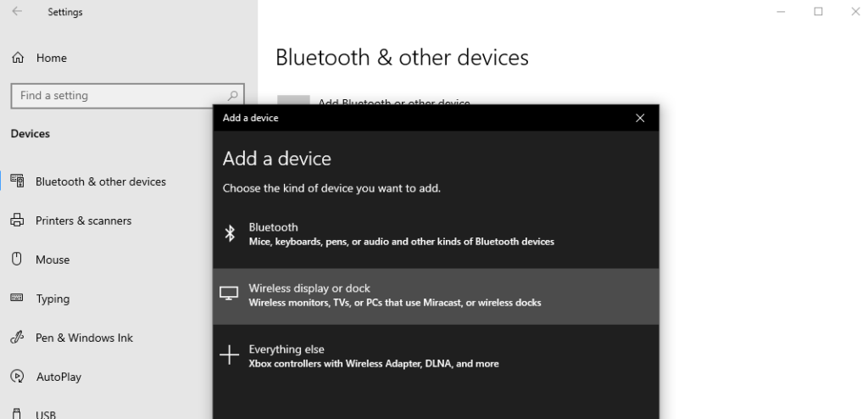This screenshot has height=419, width=868.
Task: Click the Printers & scanners printer icon
Action: pyautogui.click(x=17, y=220)
